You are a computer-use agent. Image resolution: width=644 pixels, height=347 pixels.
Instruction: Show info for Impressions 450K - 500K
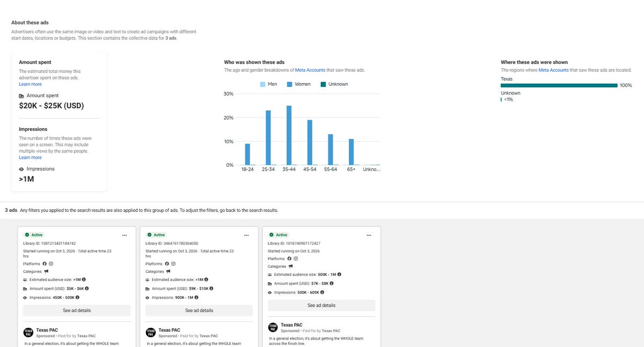(78, 297)
